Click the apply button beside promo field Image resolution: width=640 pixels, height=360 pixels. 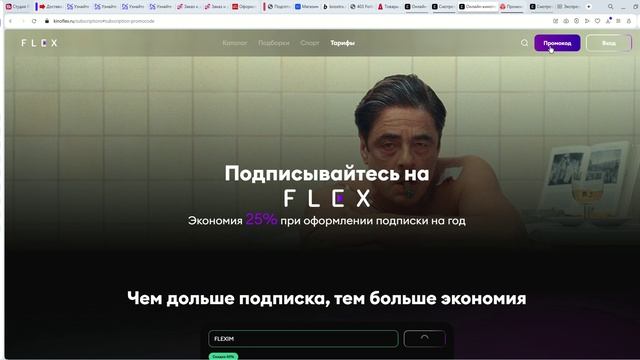424,339
